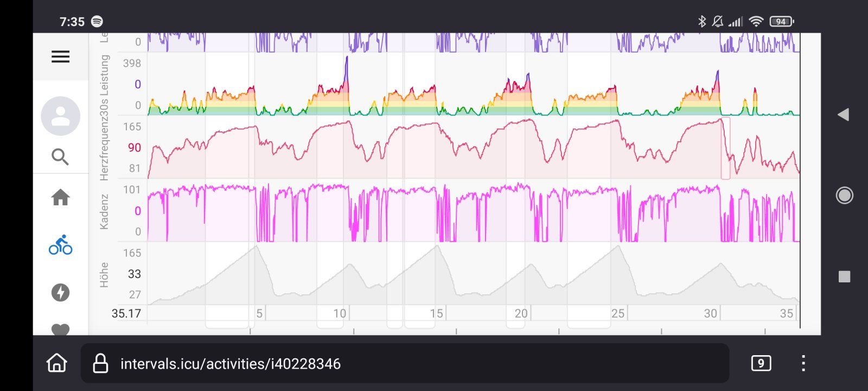Screen dimensions: 868x391
Task: Click the intervals.icu URL address bar
Action: [x=405, y=363]
